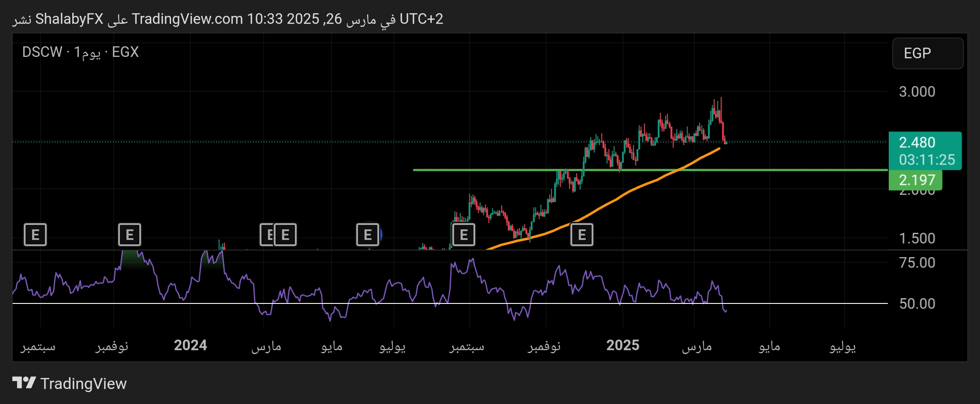This screenshot has width=980, height=404.
Task: Click the 3.000 value on the price scale
Action: [917, 92]
